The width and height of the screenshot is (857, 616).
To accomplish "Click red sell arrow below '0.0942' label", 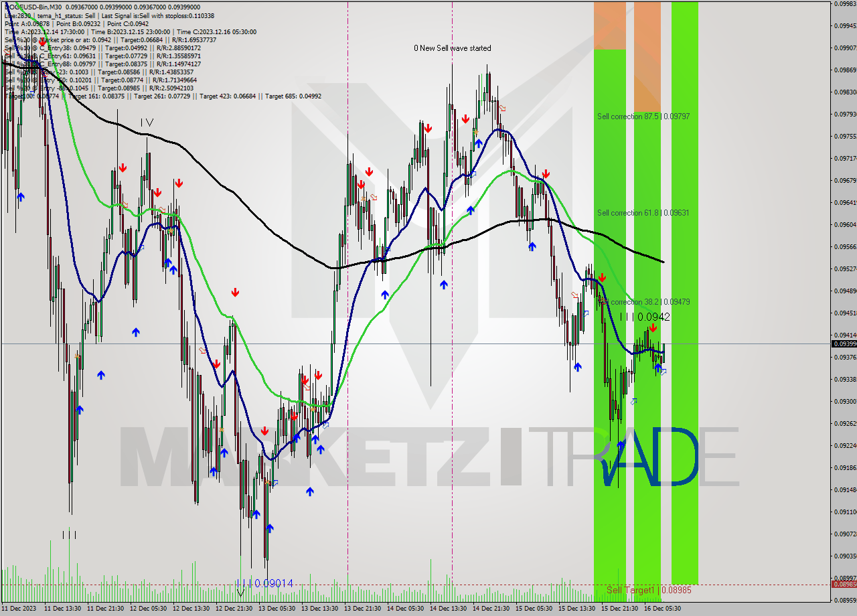I will pos(653,328).
